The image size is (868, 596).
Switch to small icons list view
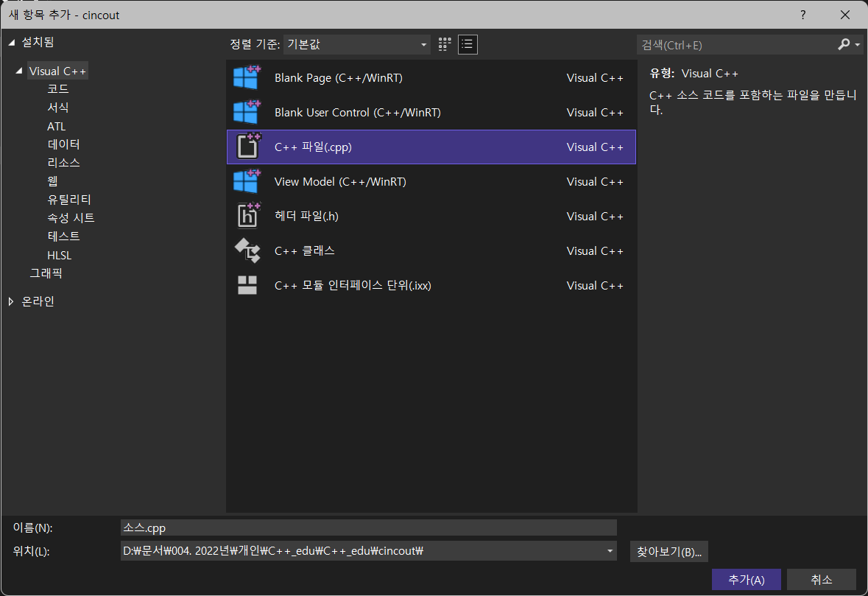467,44
